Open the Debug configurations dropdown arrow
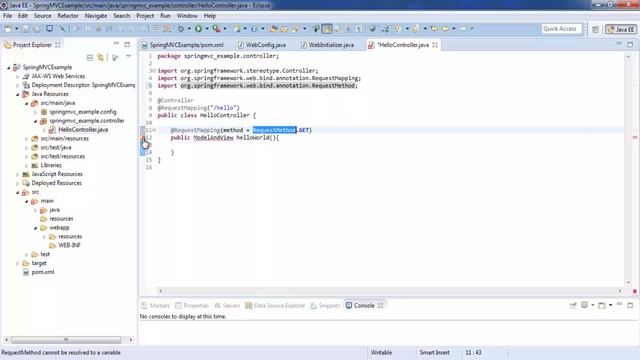640x360 pixels. pyautogui.click(x=189, y=29)
